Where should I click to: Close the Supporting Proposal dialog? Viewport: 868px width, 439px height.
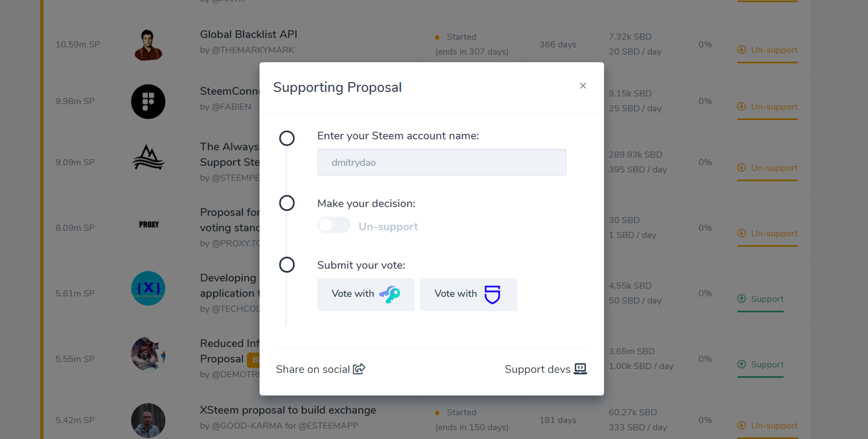click(x=583, y=86)
